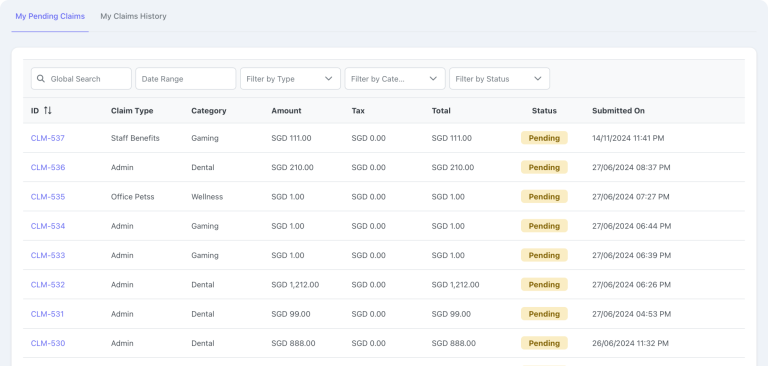Click the Gaming category in CLM-537 row
768x366 pixels.
pyautogui.click(x=205, y=138)
